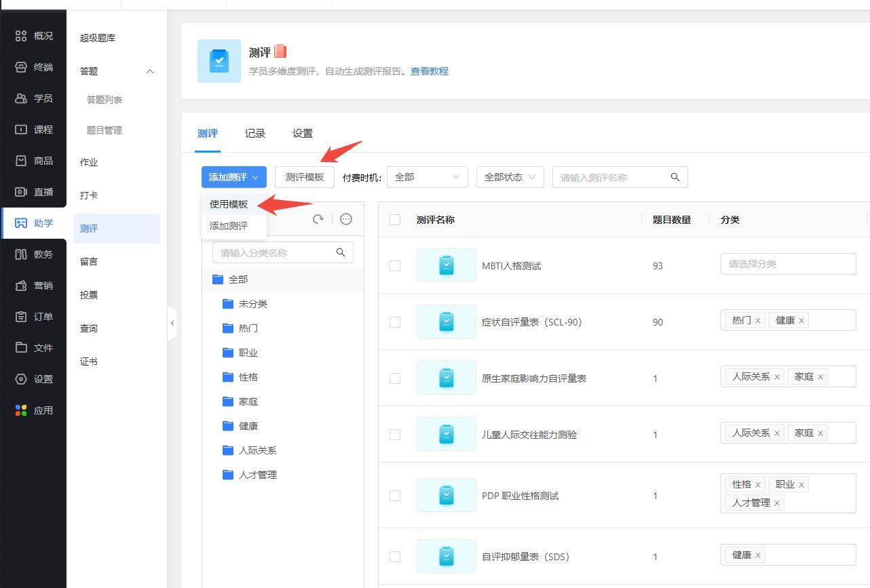
Task: Choose 使用模板 from the dropdown menu
Action: coord(229,204)
